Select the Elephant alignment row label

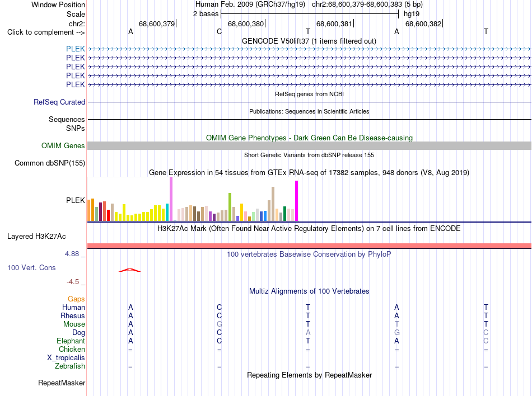click(71, 341)
